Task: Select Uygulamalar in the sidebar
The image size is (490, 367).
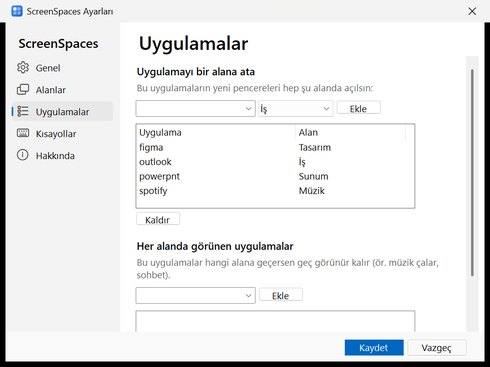Action: pos(63,112)
